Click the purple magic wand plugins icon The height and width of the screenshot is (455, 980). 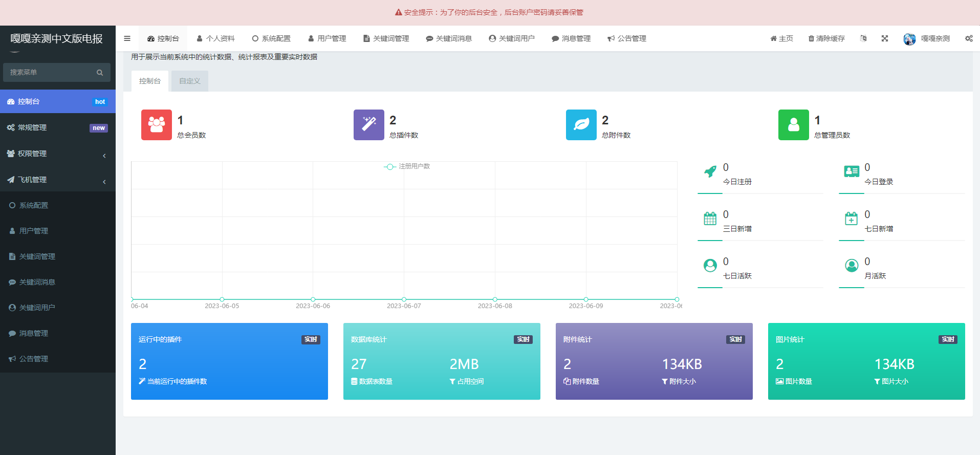tap(368, 125)
